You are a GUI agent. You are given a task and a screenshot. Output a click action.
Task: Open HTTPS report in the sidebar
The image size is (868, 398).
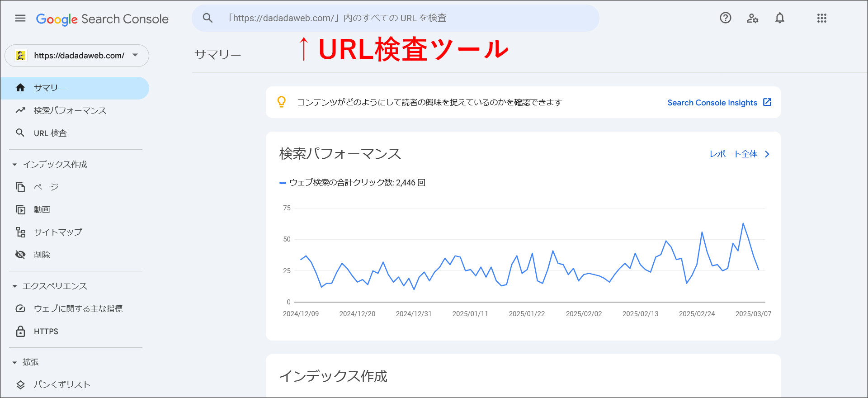[x=75, y=331]
